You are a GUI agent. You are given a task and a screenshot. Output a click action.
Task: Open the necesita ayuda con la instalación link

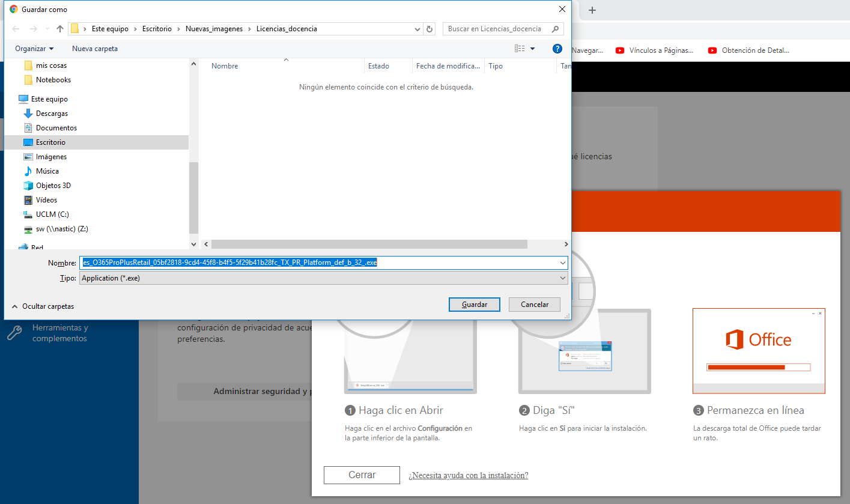coord(468,475)
